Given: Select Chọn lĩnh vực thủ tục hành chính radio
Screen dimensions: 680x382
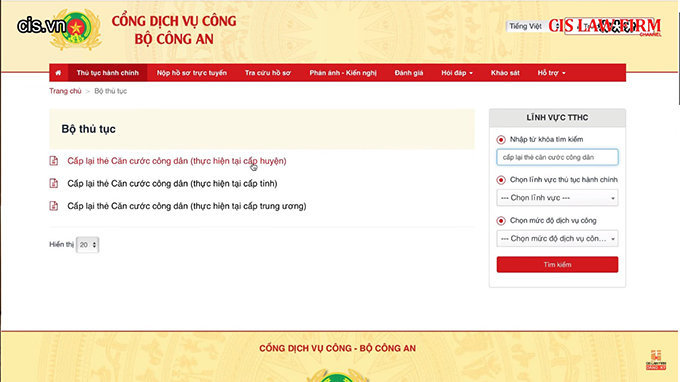Looking at the screenshot, I should tap(501, 180).
